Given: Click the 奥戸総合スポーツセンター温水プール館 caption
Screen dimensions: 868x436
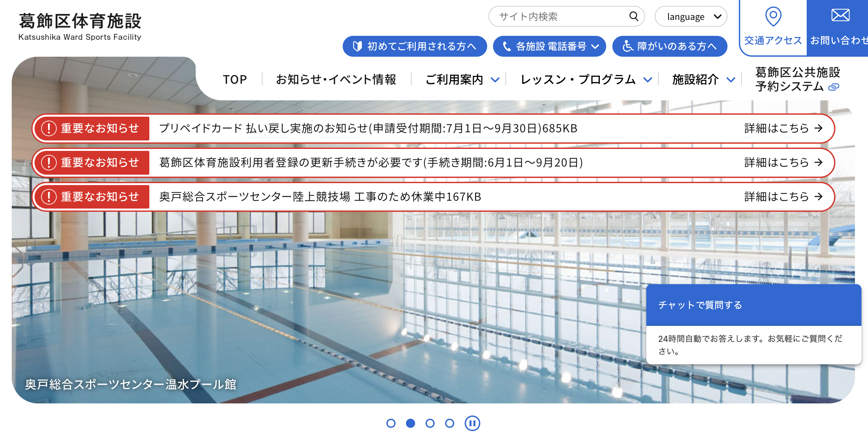Looking at the screenshot, I should [x=131, y=384].
